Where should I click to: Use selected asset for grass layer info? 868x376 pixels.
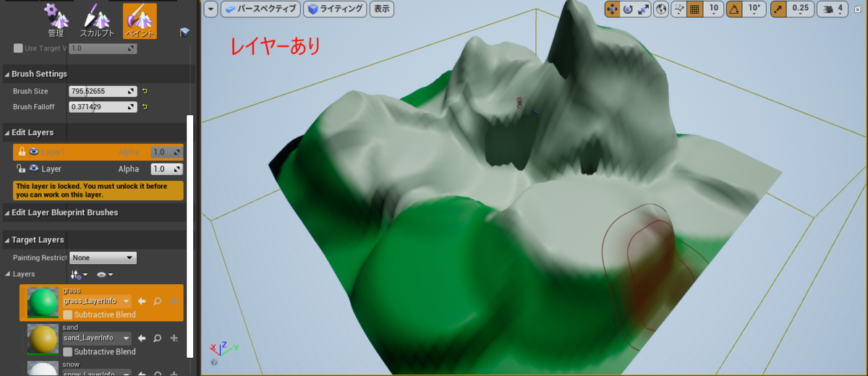tap(142, 301)
